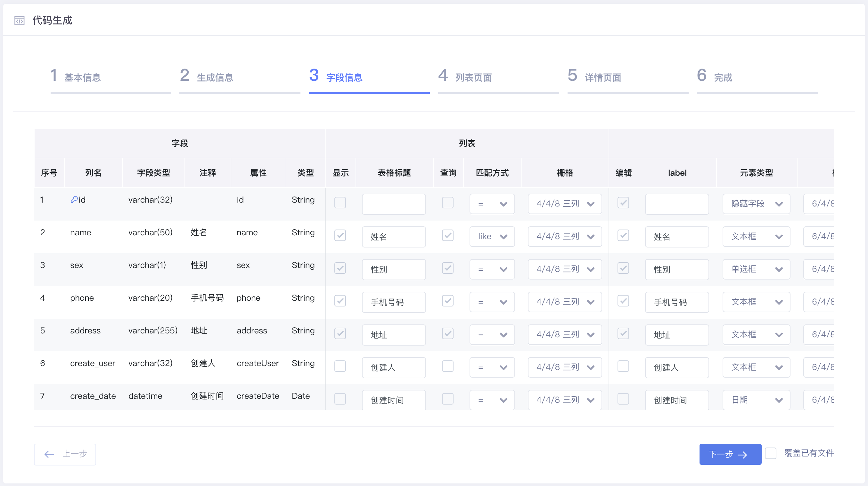Click createUser attribute cell
The height and width of the screenshot is (486, 868).
(x=258, y=363)
